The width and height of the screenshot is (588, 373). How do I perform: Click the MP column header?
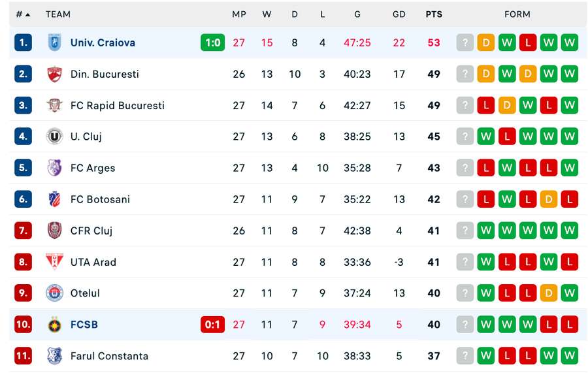(x=239, y=14)
